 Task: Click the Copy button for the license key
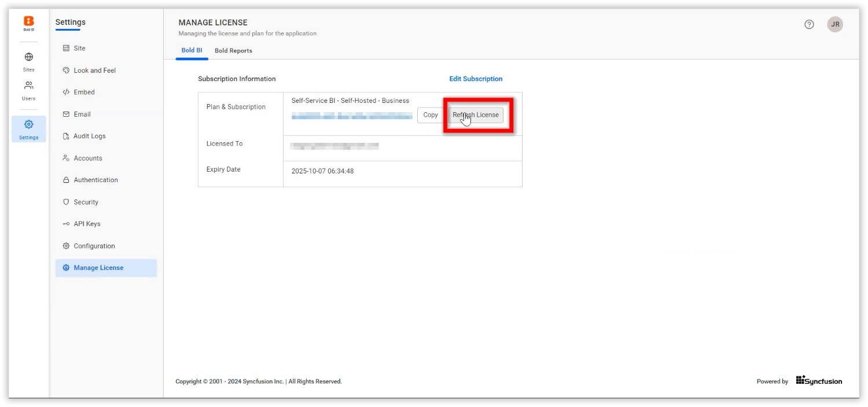coord(430,115)
